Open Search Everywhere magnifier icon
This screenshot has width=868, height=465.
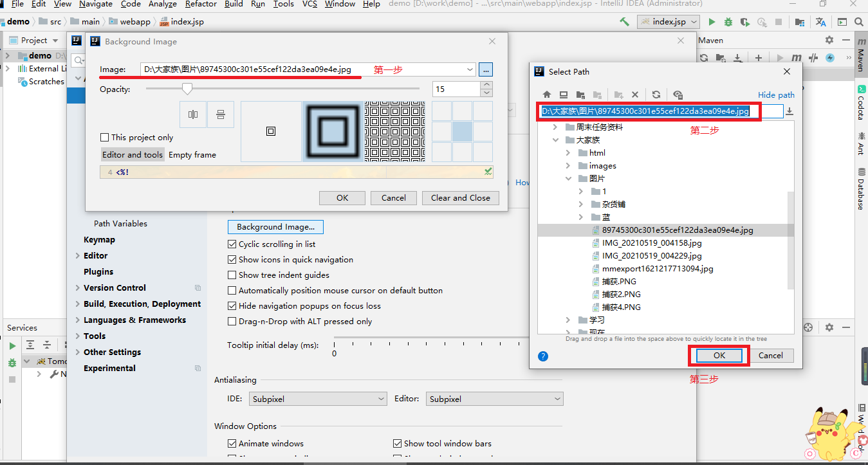tap(859, 21)
